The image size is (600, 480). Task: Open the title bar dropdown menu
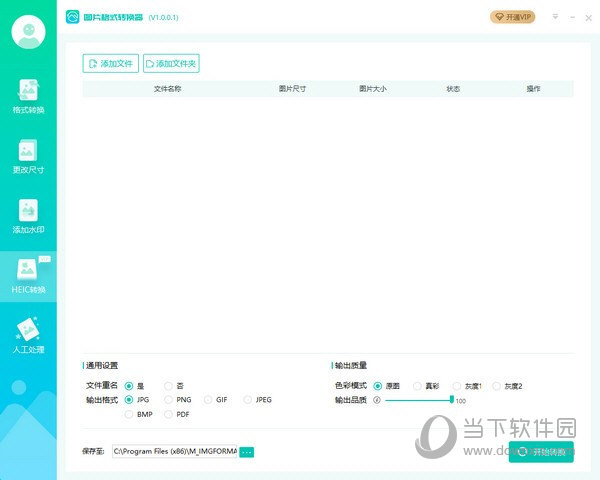point(555,17)
